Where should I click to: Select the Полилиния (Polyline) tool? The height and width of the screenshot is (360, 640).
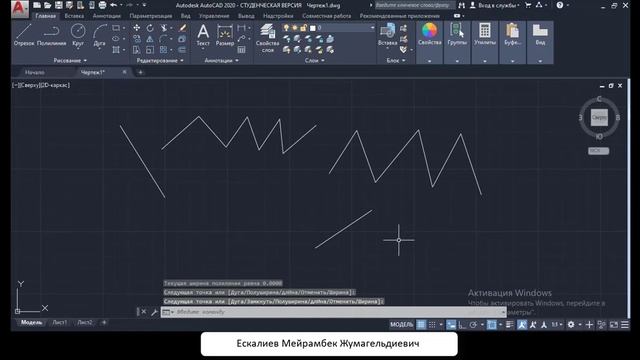[x=51, y=35]
